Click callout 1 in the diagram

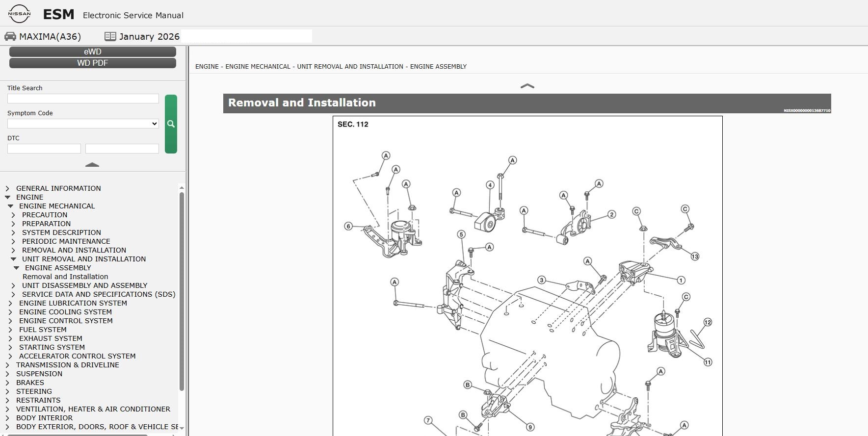coord(681,280)
